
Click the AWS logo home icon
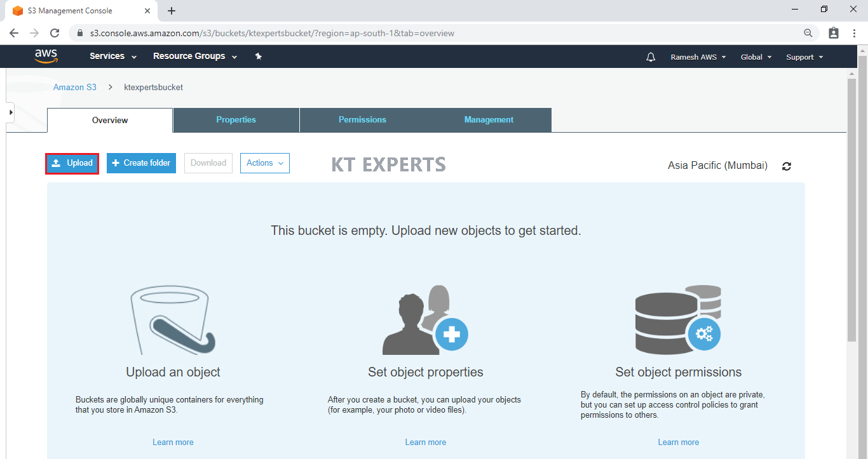[x=46, y=57]
